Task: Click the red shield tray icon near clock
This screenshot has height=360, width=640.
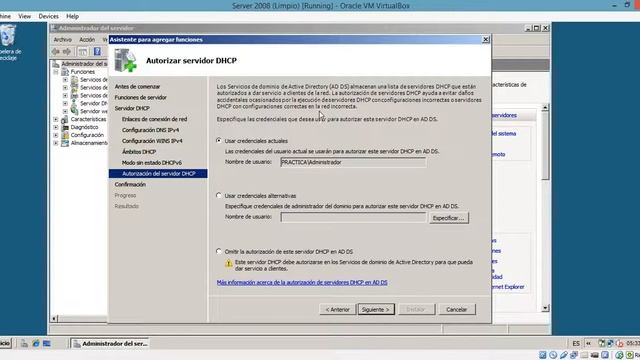Action: 620,343
